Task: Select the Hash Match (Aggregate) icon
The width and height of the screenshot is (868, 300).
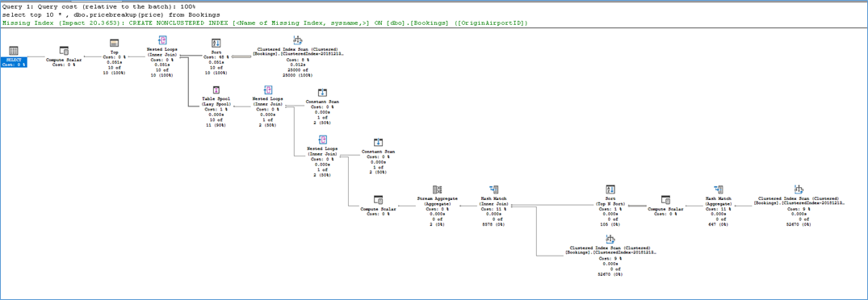Action: (719, 190)
